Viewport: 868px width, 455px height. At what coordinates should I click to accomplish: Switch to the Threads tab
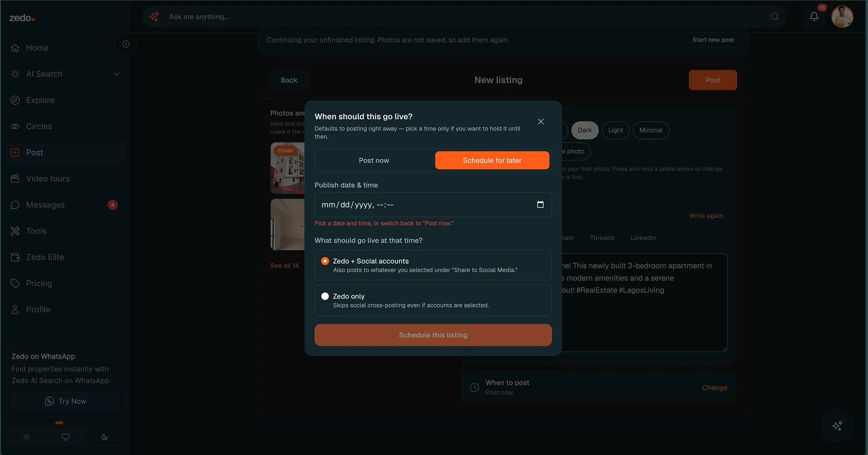pyautogui.click(x=602, y=238)
